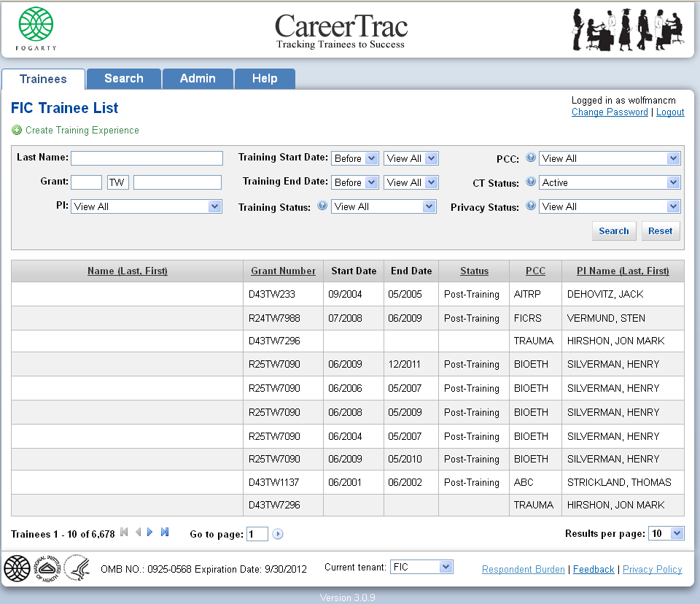This screenshot has width=700, height=604.
Task: Open the PI View All dropdown
Action: (146, 206)
